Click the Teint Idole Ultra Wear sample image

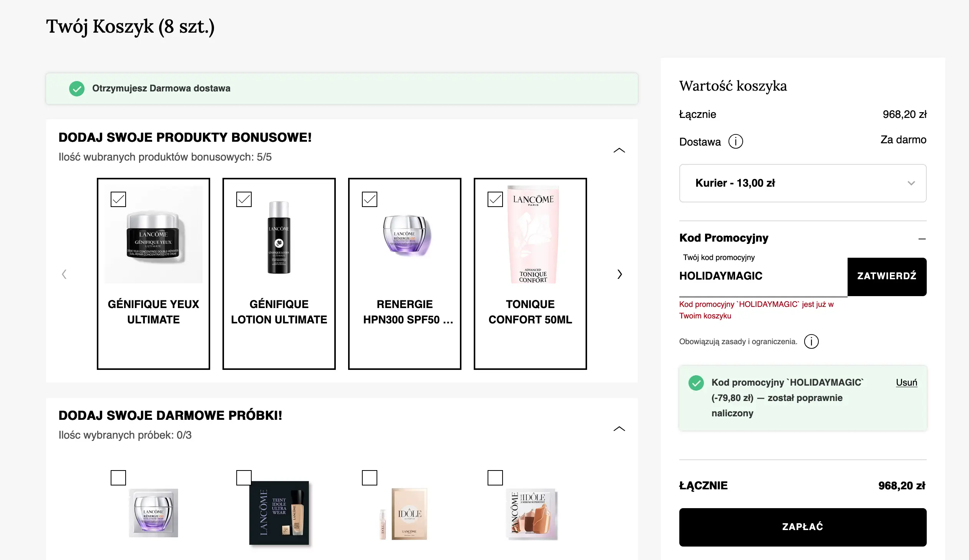(279, 513)
